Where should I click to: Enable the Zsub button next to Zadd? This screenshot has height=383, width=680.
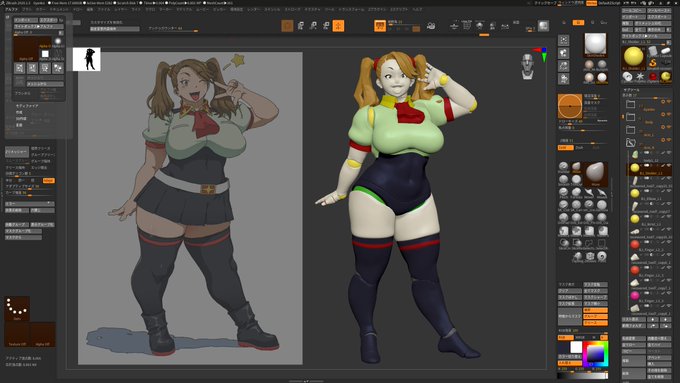[x=580, y=148]
